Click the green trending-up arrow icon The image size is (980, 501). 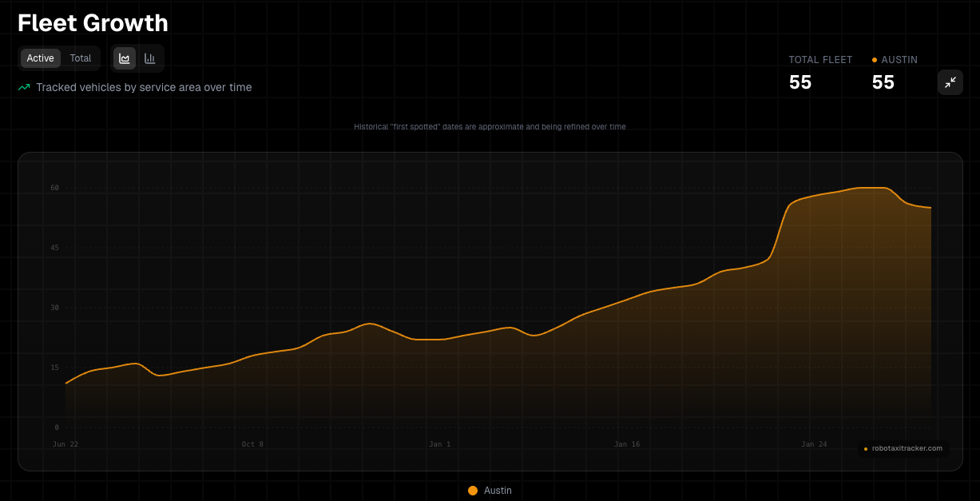(24, 88)
